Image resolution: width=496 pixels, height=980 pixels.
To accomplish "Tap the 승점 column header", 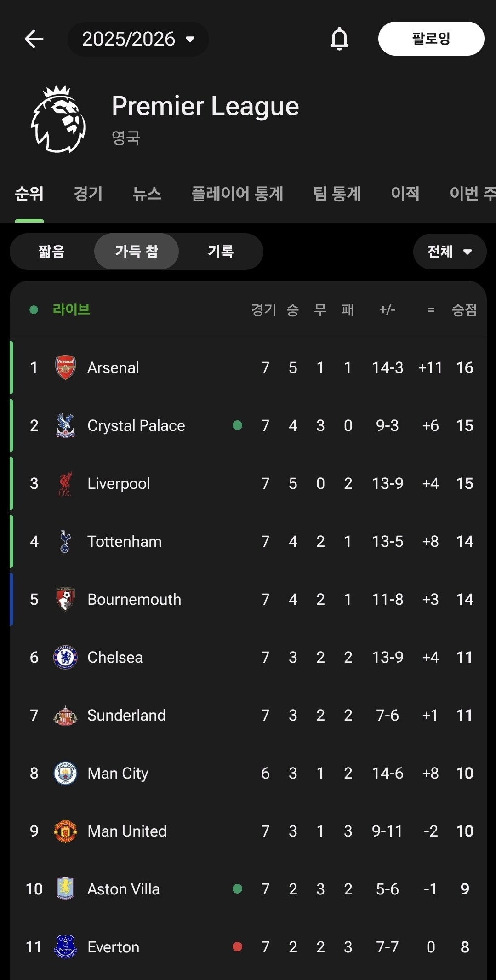I will [x=464, y=310].
